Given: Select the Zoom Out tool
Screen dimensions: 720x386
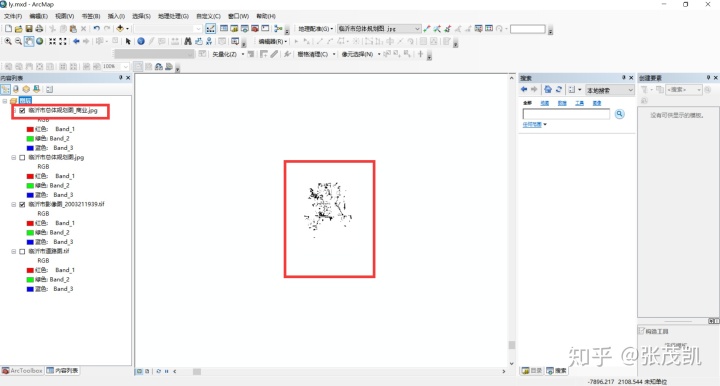Looking at the screenshot, I should (18, 41).
